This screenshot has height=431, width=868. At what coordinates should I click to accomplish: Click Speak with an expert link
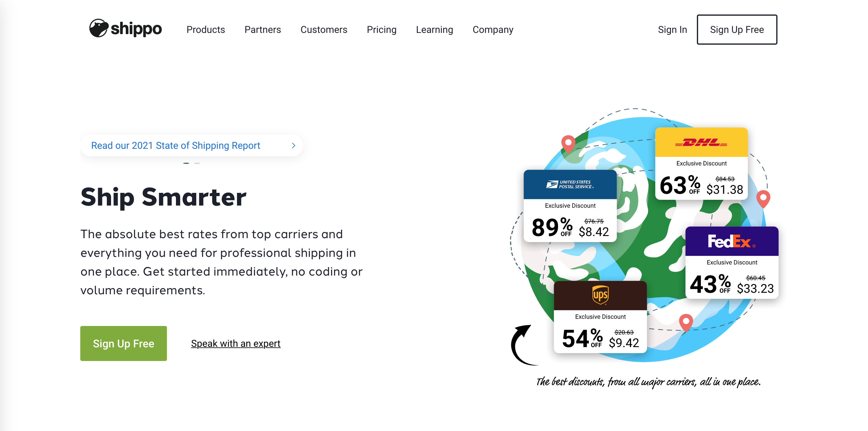pyautogui.click(x=235, y=343)
